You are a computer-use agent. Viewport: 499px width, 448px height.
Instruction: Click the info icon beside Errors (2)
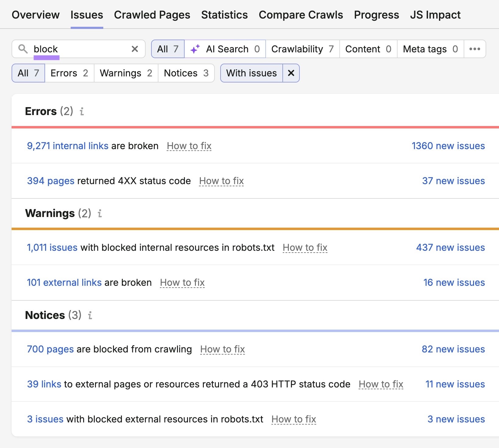82,111
